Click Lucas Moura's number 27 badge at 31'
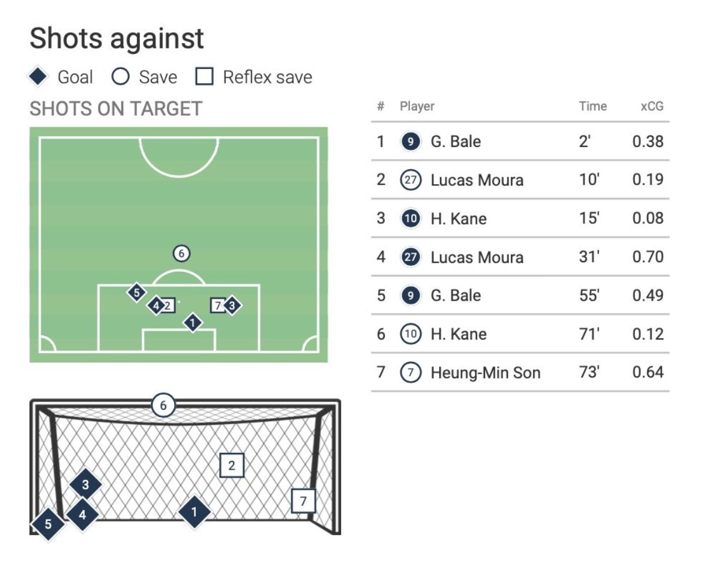The height and width of the screenshot is (588, 706). (411, 257)
